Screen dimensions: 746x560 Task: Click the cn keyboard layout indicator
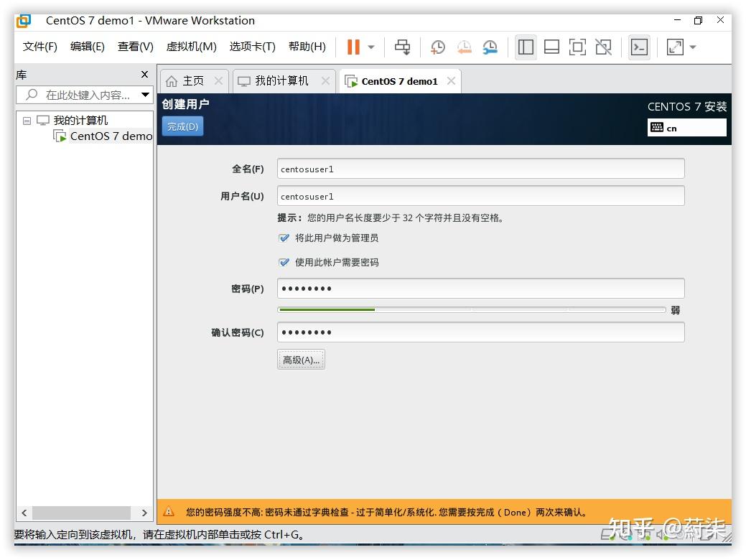[686, 128]
